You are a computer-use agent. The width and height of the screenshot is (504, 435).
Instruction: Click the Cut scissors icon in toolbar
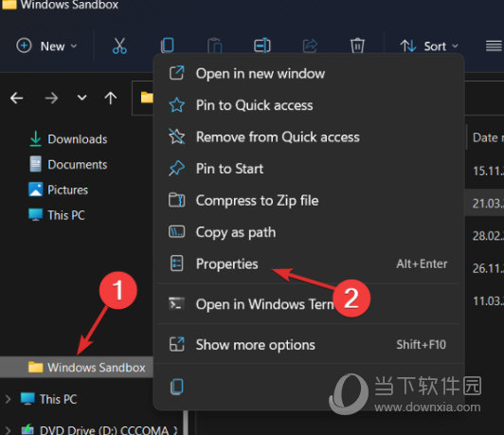click(119, 46)
